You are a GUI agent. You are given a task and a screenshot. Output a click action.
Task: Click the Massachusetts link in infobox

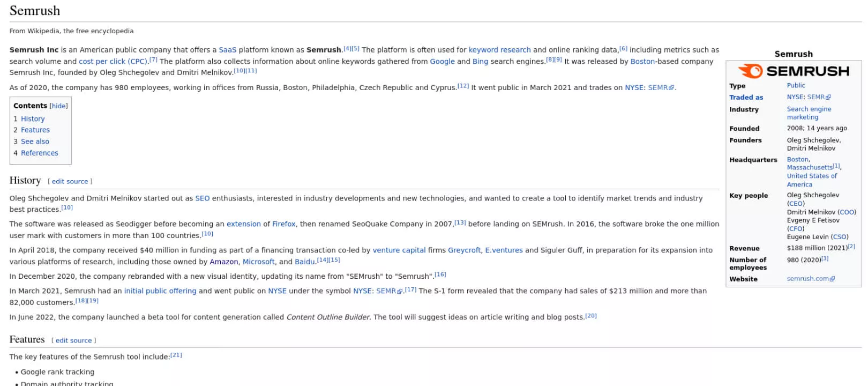tap(809, 168)
